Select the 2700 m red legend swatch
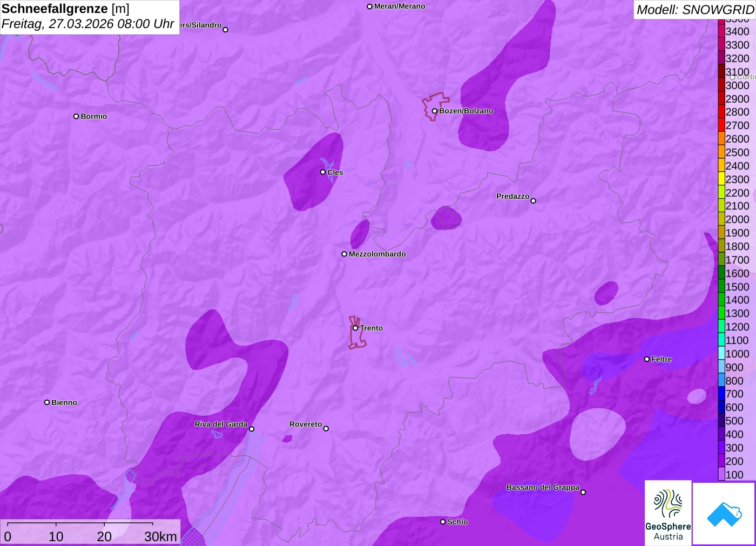Viewport: 756px width, 546px height. coord(721,125)
